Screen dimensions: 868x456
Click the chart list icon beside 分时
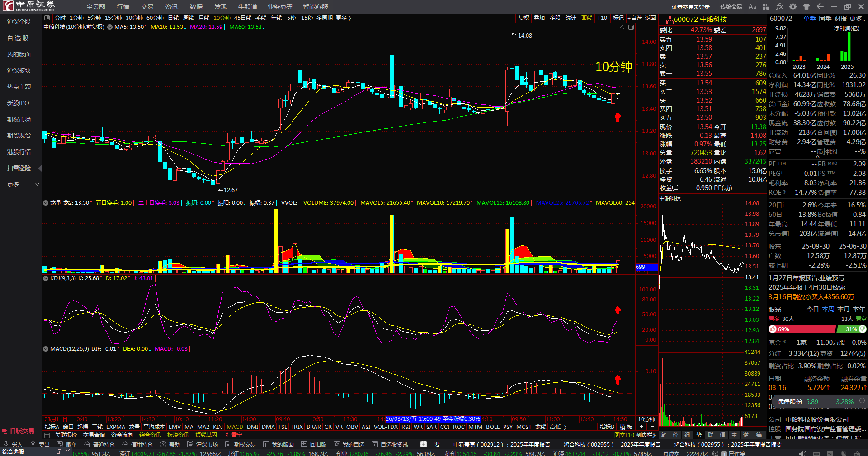(47, 18)
